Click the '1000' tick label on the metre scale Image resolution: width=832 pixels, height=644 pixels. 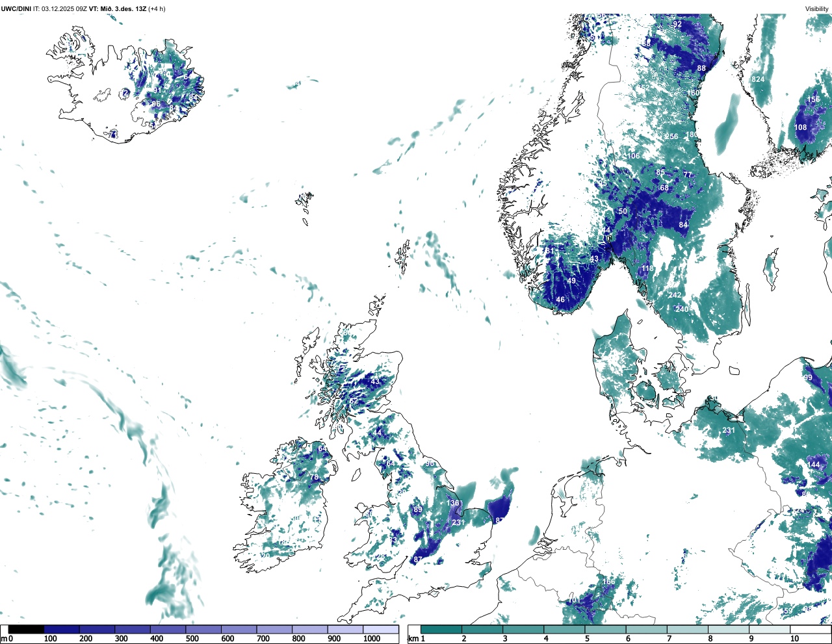372,639
